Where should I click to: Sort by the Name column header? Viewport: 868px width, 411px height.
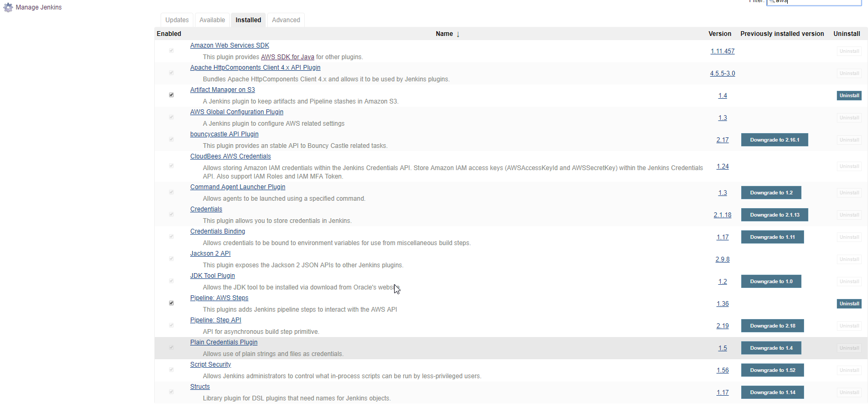447,34
